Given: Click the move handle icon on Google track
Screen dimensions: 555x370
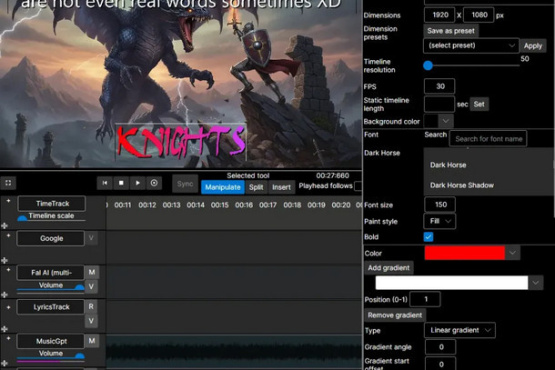Looking at the screenshot, I should point(5,260).
